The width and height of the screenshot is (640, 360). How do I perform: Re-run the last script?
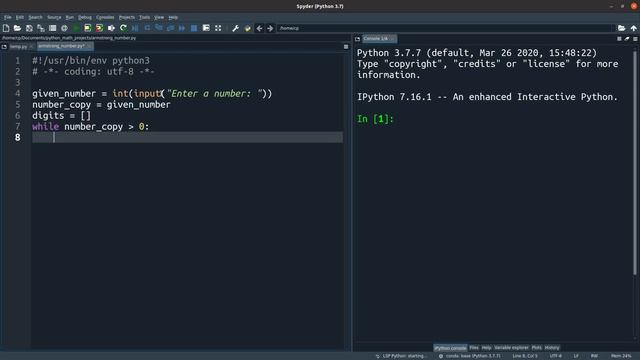(123, 28)
